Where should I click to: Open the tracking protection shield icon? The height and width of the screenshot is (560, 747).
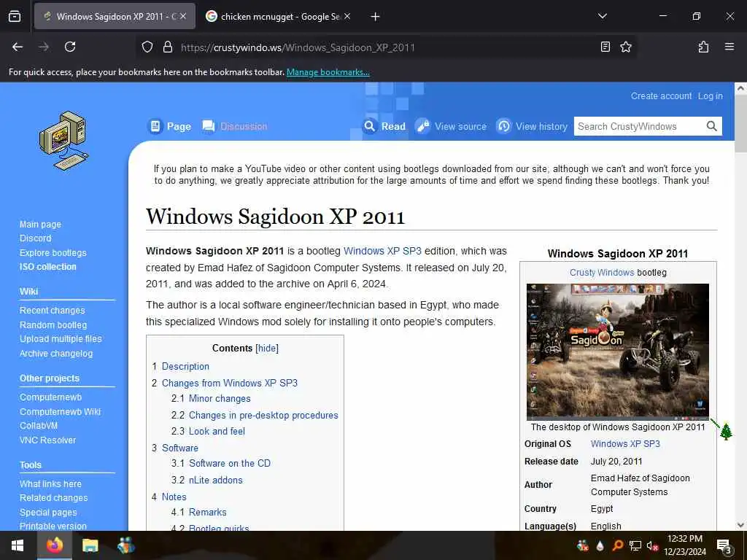pyautogui.click(x=147, y=47)
